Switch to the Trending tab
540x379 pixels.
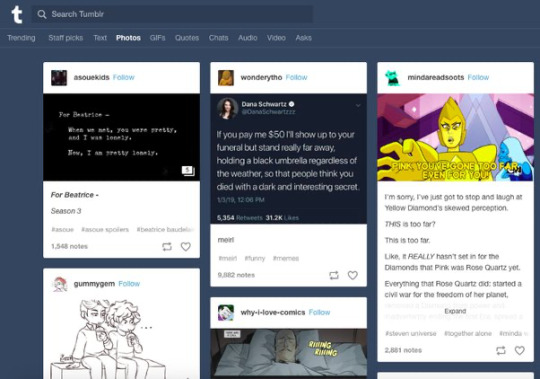coord(21,38)
